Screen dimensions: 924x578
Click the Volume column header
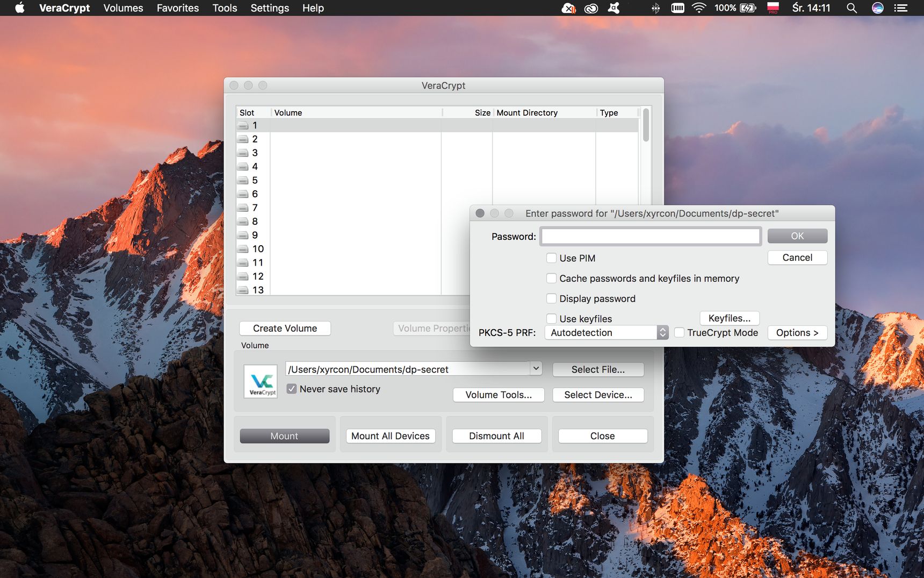[356, 112]
